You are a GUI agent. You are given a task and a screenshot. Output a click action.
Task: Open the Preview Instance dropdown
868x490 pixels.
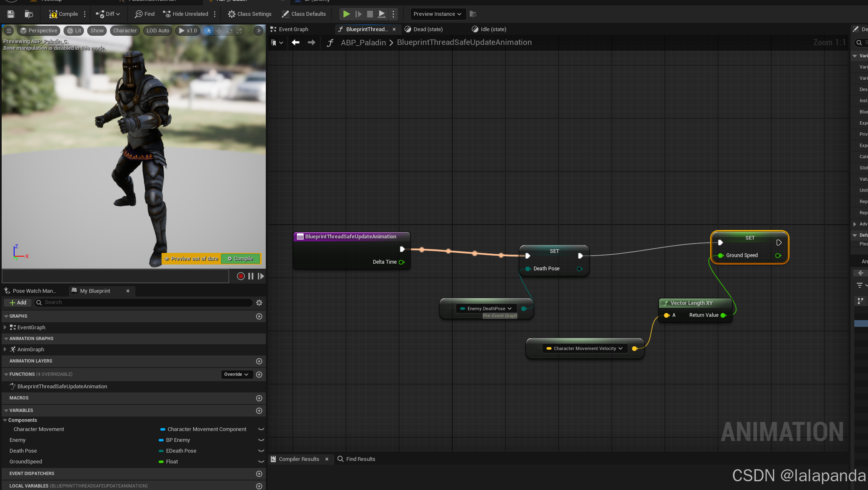point(437,14)
